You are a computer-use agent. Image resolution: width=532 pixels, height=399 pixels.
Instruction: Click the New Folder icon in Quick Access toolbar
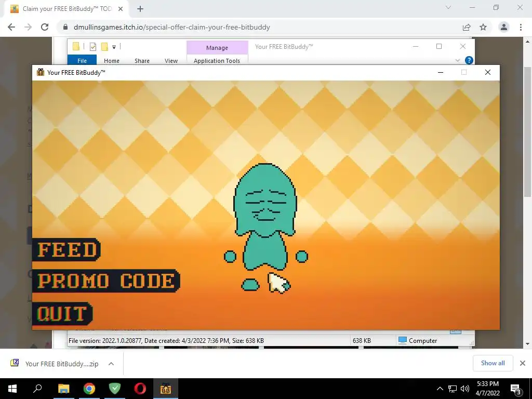point(104,46)
